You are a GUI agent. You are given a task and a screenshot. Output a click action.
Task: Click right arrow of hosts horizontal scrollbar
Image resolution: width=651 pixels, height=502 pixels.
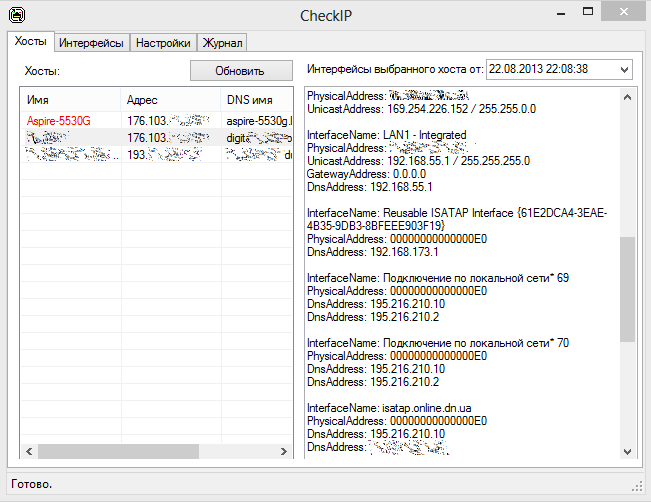point(284,451)
